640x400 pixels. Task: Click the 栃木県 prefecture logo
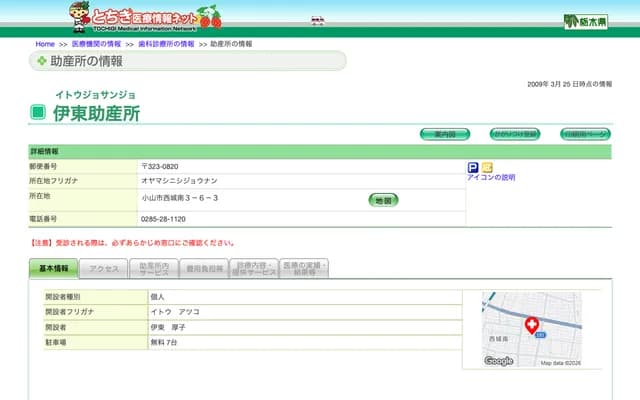pos(585,21)
